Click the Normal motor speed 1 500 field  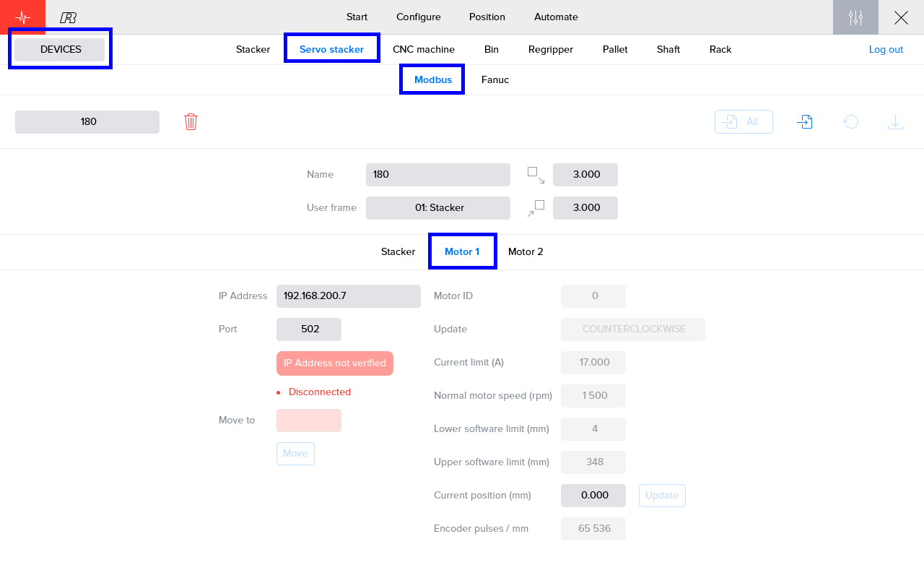point(593,396)
